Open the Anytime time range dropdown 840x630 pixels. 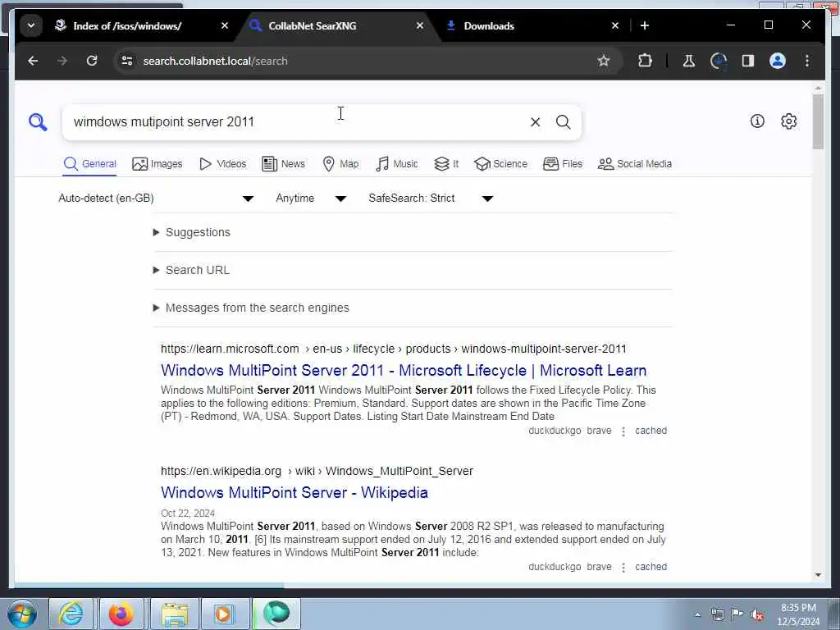click(311, 199)
